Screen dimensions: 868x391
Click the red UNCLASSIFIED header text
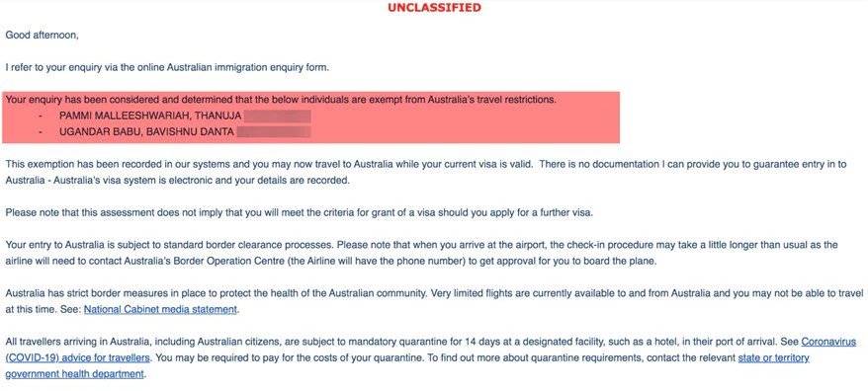click(x=434, y=8)
